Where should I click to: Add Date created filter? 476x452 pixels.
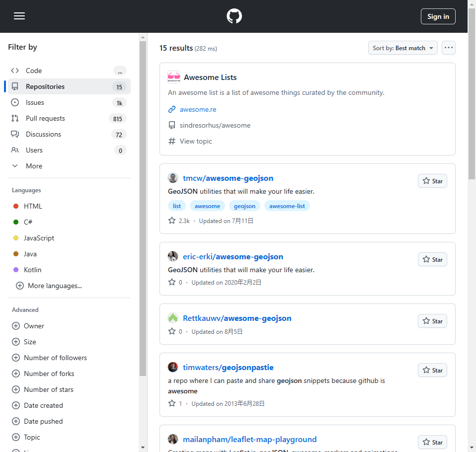tap(37, 405)
